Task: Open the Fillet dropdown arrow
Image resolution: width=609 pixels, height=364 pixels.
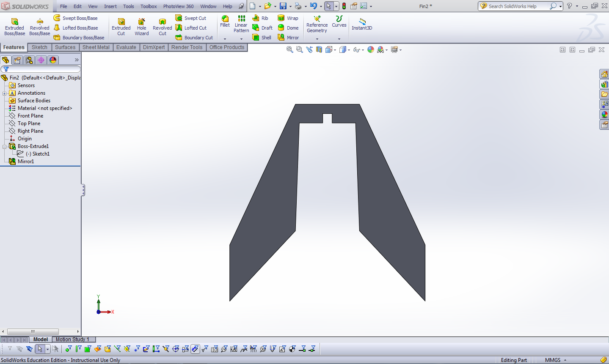Action: click(225, 39)
